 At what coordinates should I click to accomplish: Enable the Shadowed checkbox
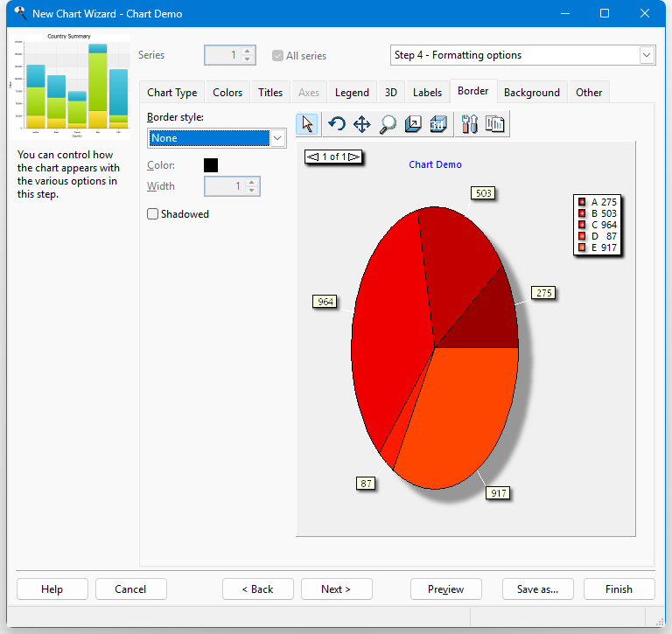153,214
